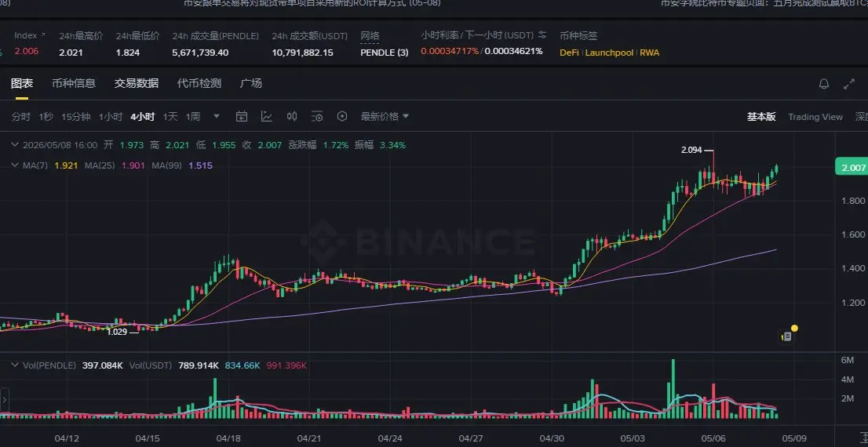Open the more time intervals dropdown arrow
Image resolution: width=868 pixels, height=447 pixels.
pyautogui.click(x=217, y=116)
